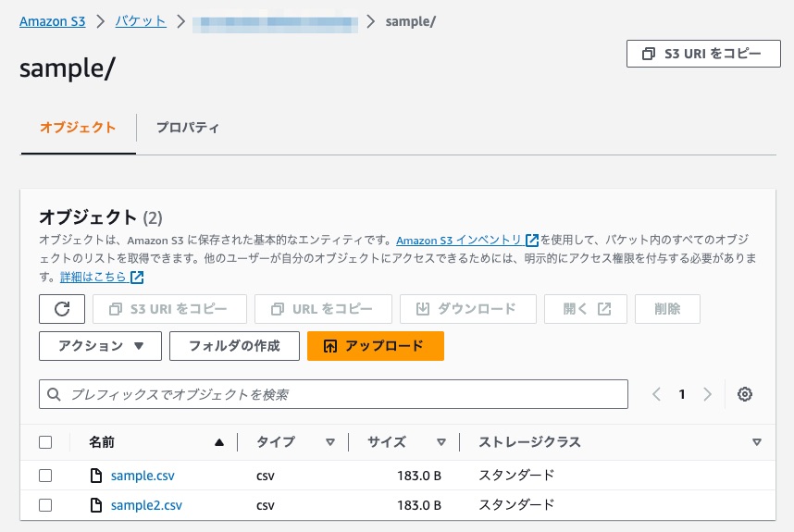Click page number 1 in pagination

[x=682, y=394]
